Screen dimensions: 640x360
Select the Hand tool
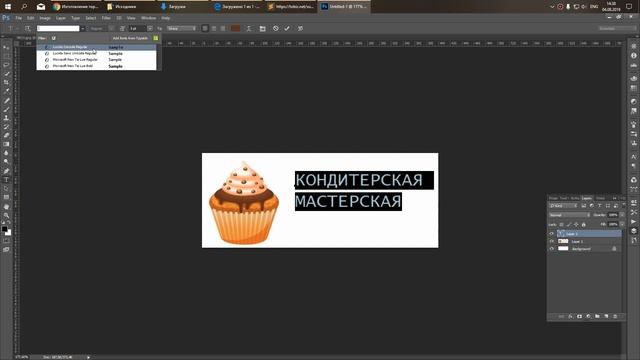point(6,207)
